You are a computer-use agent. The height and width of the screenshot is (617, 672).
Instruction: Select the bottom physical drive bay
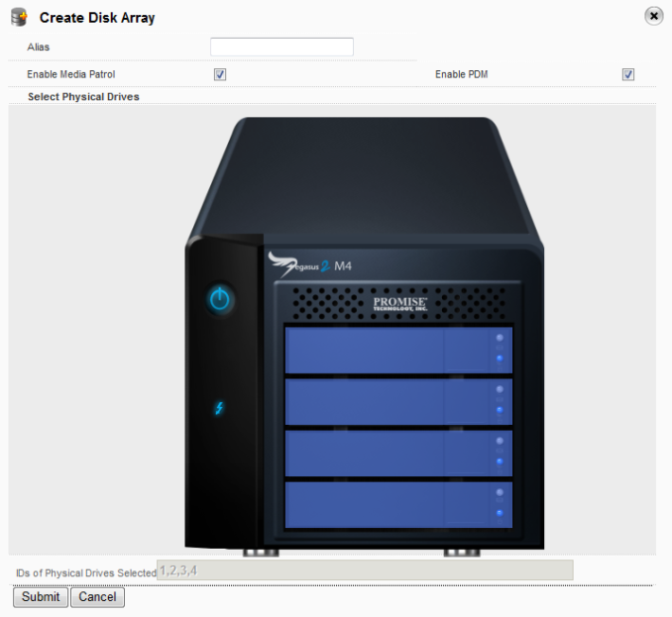(x=398, y=505)
